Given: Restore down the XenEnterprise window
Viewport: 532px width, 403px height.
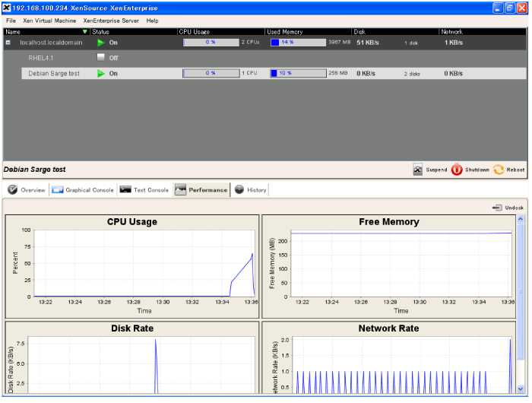Looking at the screenshot, I should (x=510, y=8).
